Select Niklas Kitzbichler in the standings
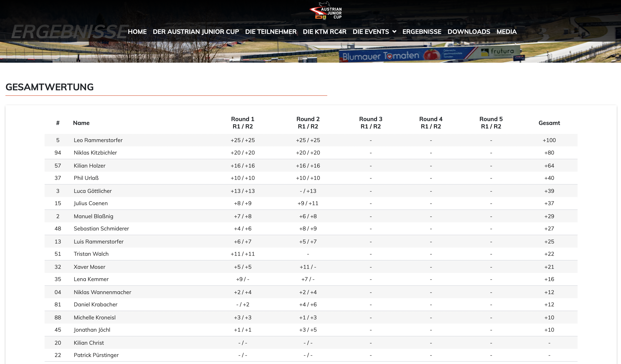 coord(95,153)
